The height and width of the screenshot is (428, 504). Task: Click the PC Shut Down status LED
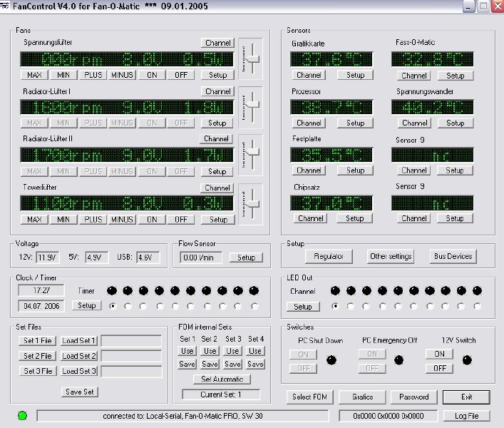pyautogui.click(x=331, y=360)
